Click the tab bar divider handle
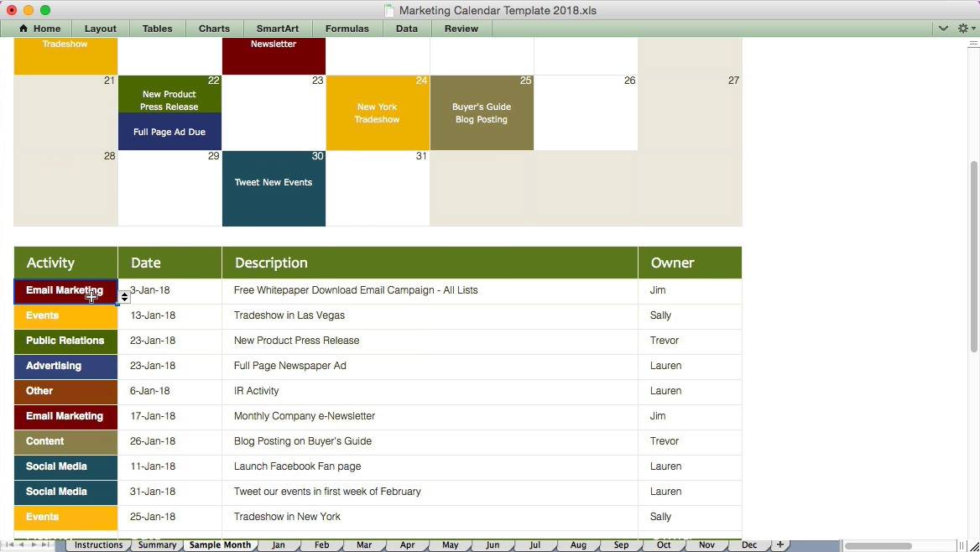This screenshot has width=980, height=552. click(962, 546)
